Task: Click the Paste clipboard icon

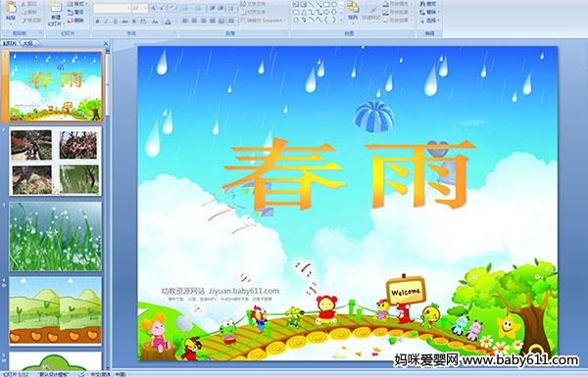Action: [x=11, y=8]
